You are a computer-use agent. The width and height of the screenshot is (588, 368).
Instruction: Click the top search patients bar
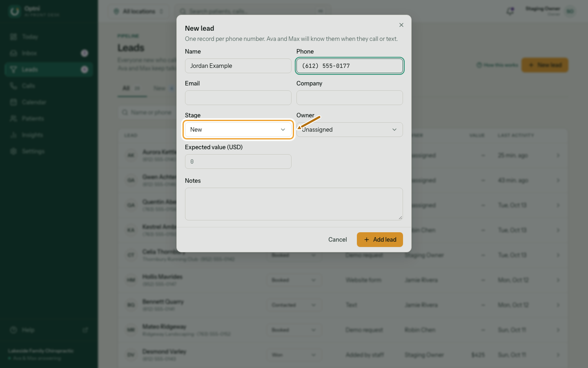(x=253, y=11)
